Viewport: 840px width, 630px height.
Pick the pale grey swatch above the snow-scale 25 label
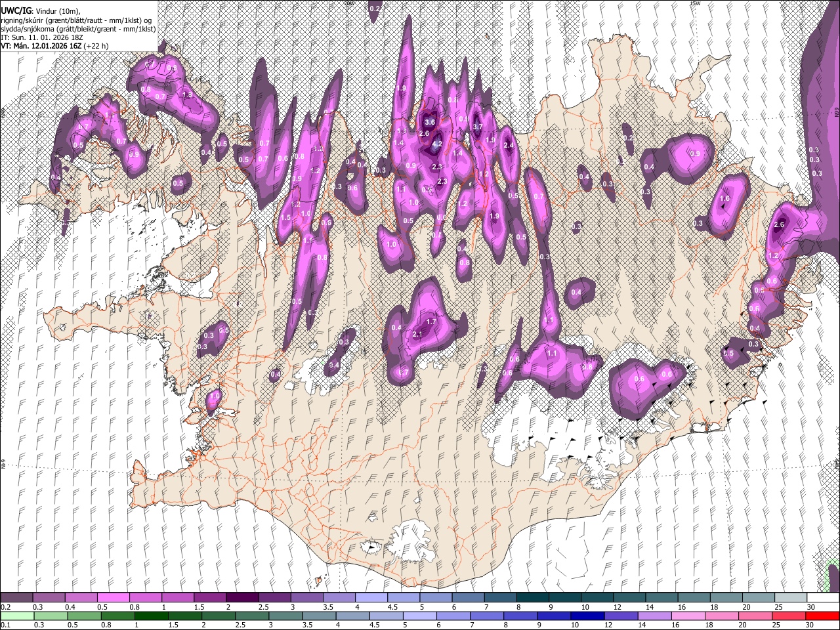click(791, 598)
